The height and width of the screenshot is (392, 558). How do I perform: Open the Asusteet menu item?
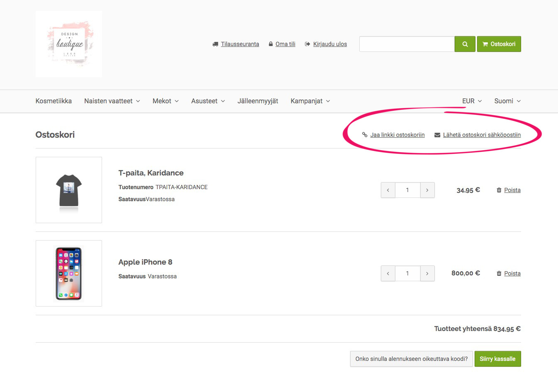(x=204, y=101)
